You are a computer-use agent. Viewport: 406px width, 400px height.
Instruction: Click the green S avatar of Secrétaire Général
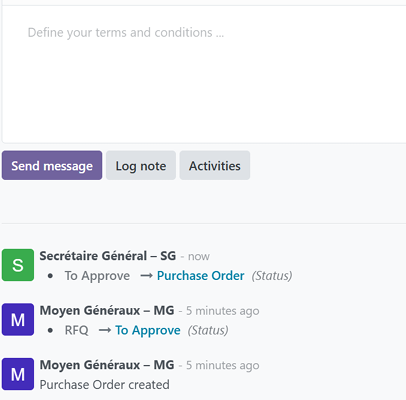(x=18, y=265)
